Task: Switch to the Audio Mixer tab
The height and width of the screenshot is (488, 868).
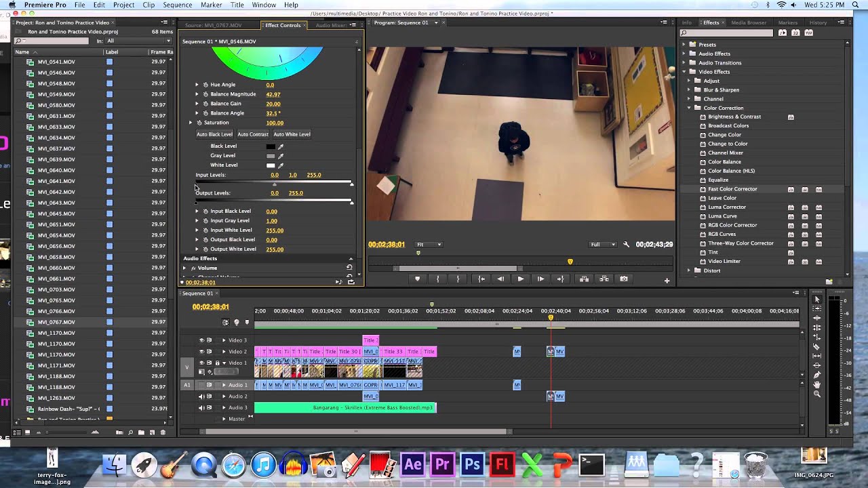Action: pyautogui.click(x=330, y=25)
